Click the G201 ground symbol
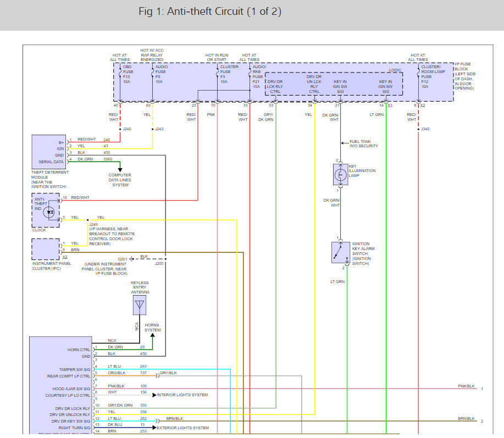The image size is (504, 438). (x=131, y=259)
